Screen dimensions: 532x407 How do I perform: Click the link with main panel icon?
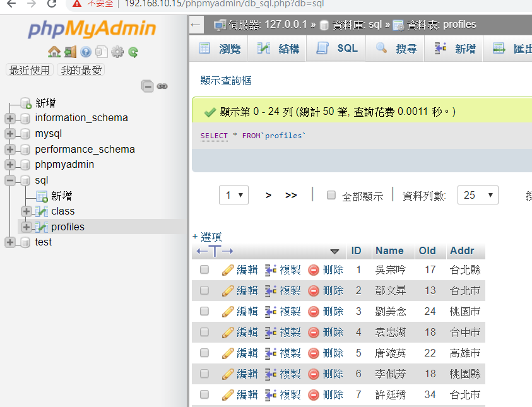(x=162, y=86)
